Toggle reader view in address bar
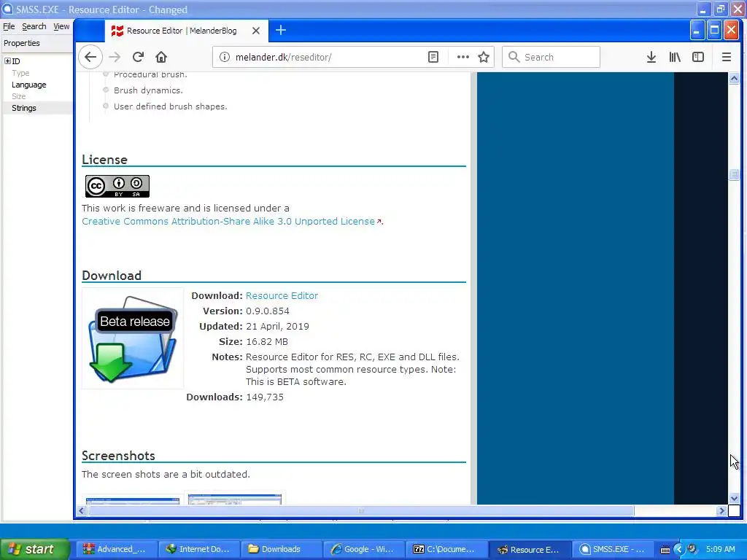The height and width of the screenshot is (560, 747). pyautogui.click(x=433, y=57)
